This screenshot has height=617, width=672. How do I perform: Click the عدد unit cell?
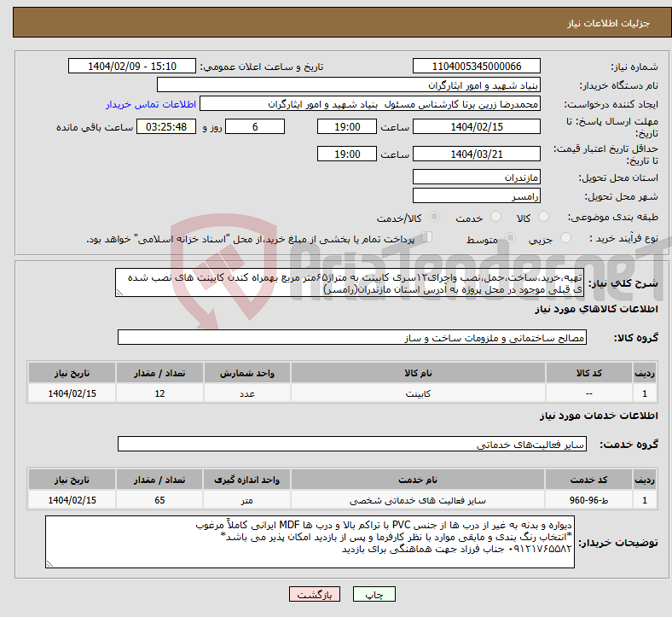247,393
